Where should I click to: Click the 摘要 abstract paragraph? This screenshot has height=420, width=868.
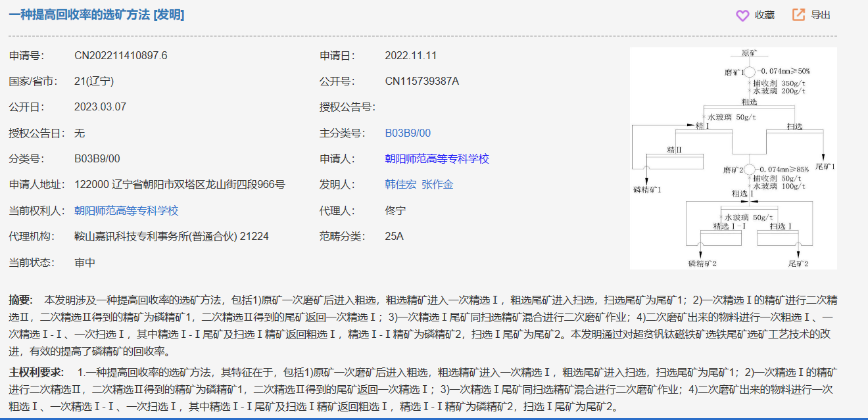pyautogui.click(x=421, y=326)
